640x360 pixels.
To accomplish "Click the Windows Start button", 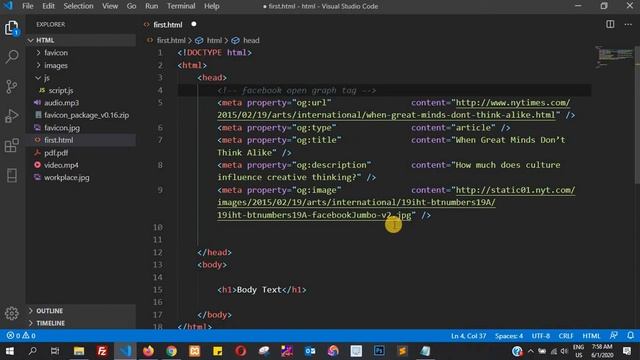I will coord(9,351).
